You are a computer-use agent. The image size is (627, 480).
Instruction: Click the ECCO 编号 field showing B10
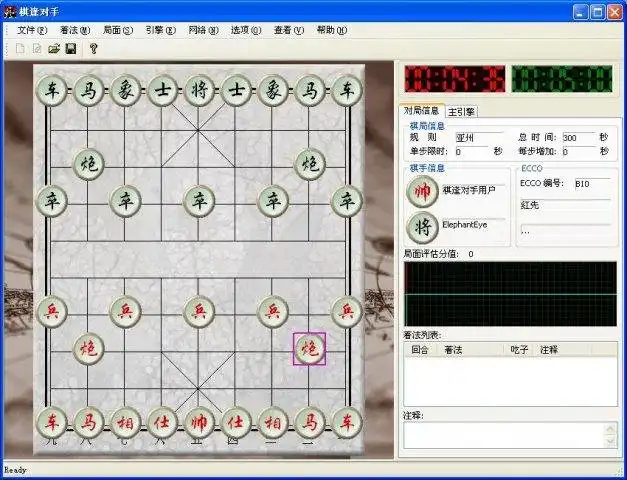(x=593, y=184)
